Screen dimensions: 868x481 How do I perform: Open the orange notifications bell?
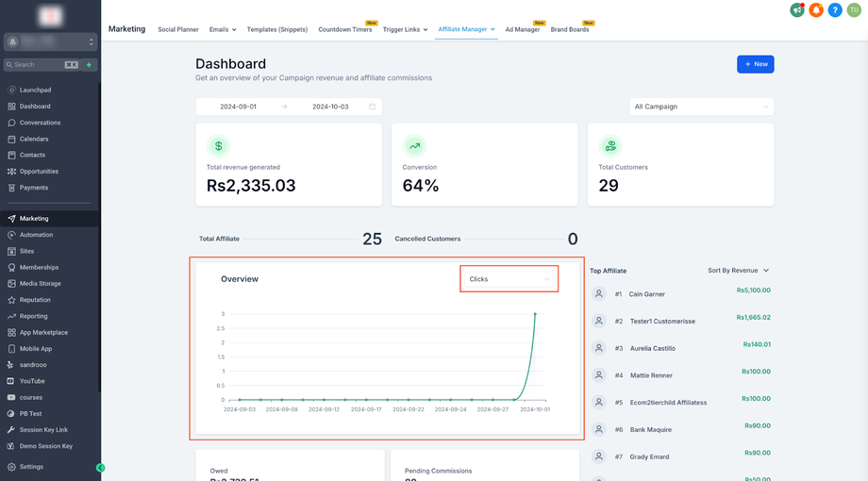pyautogui.click(x=816, y=10)
